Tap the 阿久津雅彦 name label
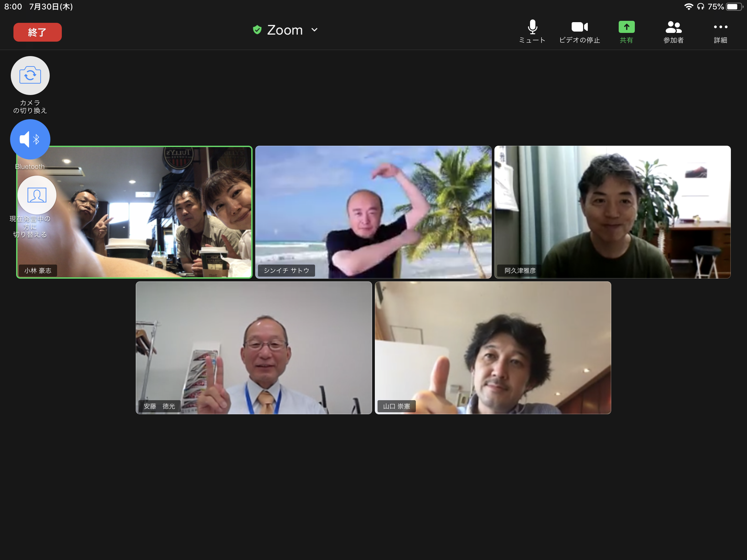This screenshot has width=747, height=560. click(520, 271)
